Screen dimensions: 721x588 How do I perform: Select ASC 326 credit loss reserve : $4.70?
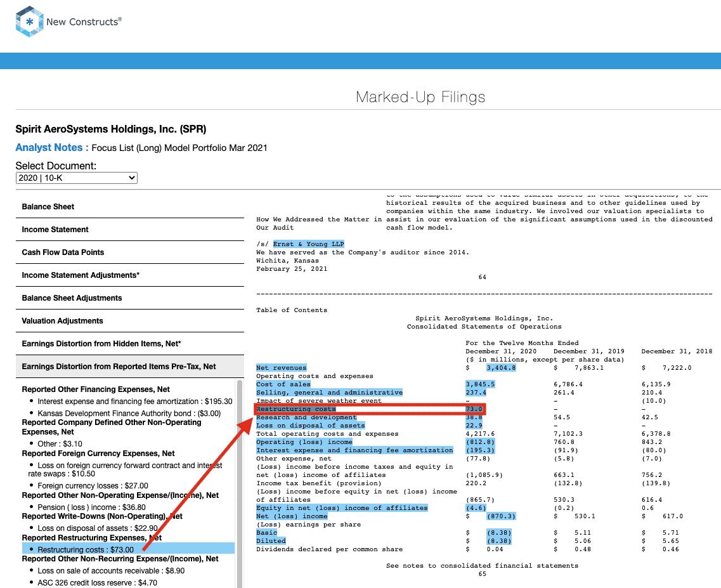(x=97, y=583)
